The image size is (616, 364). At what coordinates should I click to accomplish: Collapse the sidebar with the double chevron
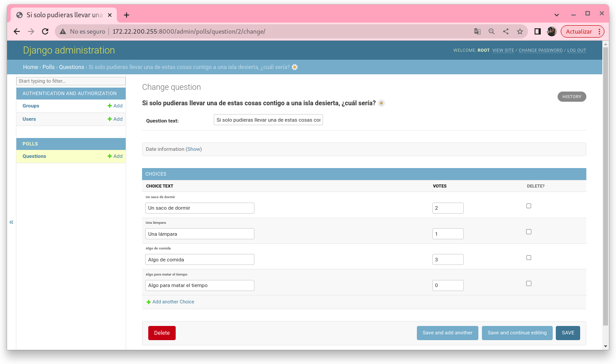click(x=12, y=222)
